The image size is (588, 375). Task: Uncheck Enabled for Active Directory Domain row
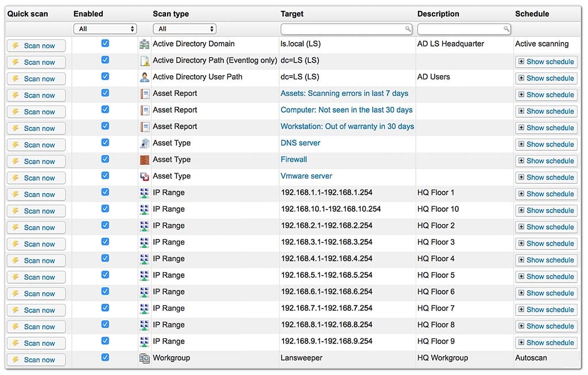click(x=106, y=44)
